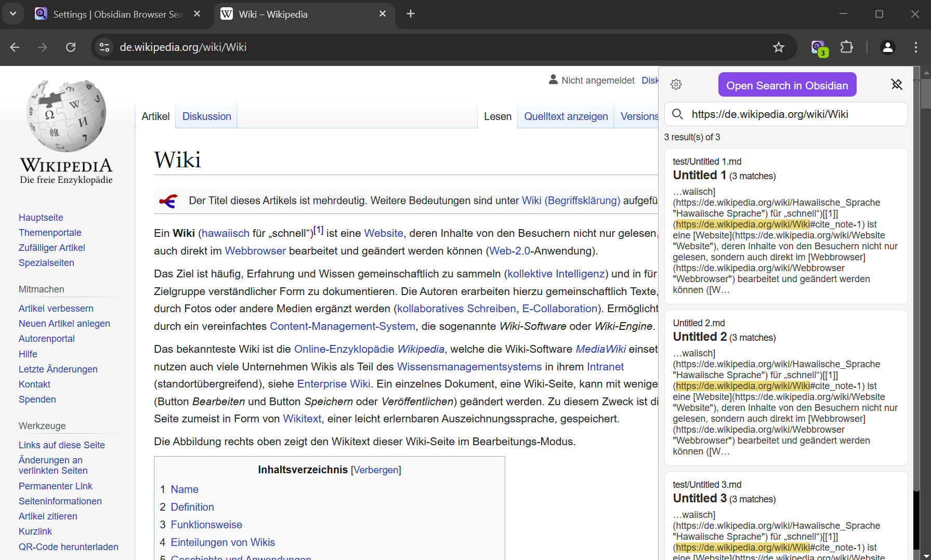Follow the Content-Management-System link
The height and width of the screenshot is (560, 931).
(343, 326)
